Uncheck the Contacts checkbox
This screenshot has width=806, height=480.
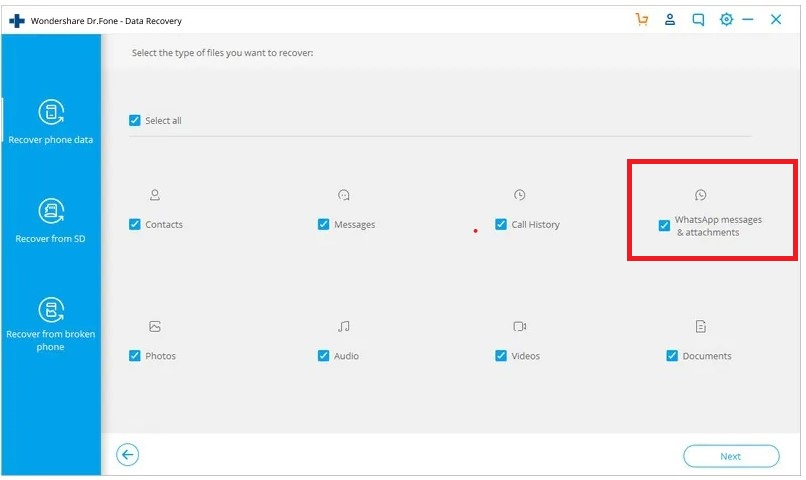tap(135, 224)
